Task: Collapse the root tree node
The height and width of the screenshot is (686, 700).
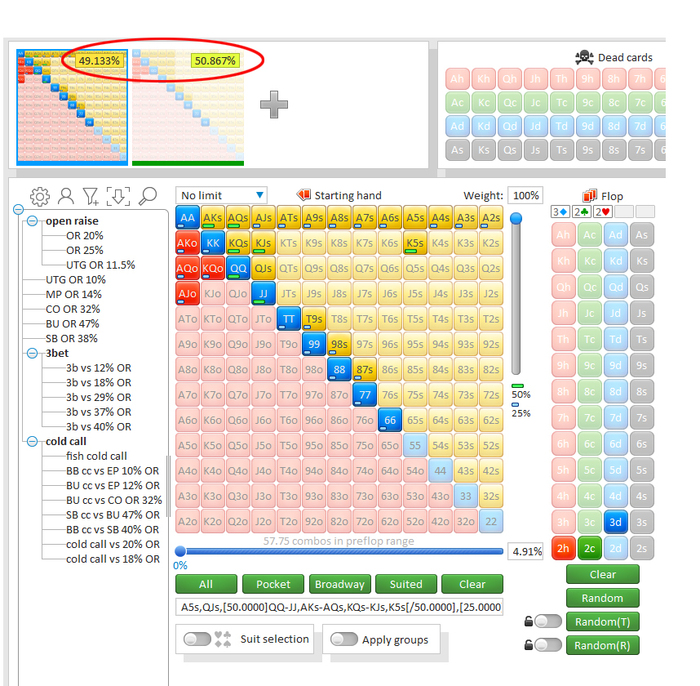Action: click(18, 209)
